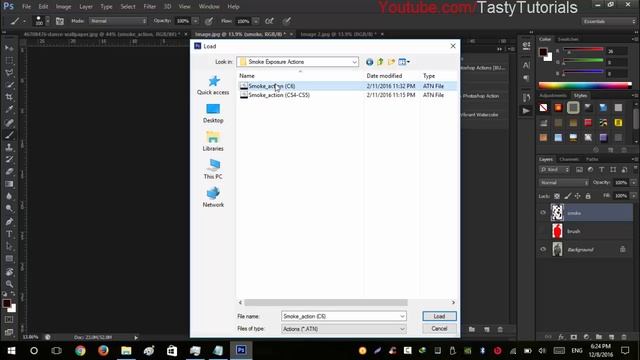Image resolution: width=640 pixels, height=360 pixels.
Task: Open View Menu dropdown in Load dialog
Action: coord(404,62)
